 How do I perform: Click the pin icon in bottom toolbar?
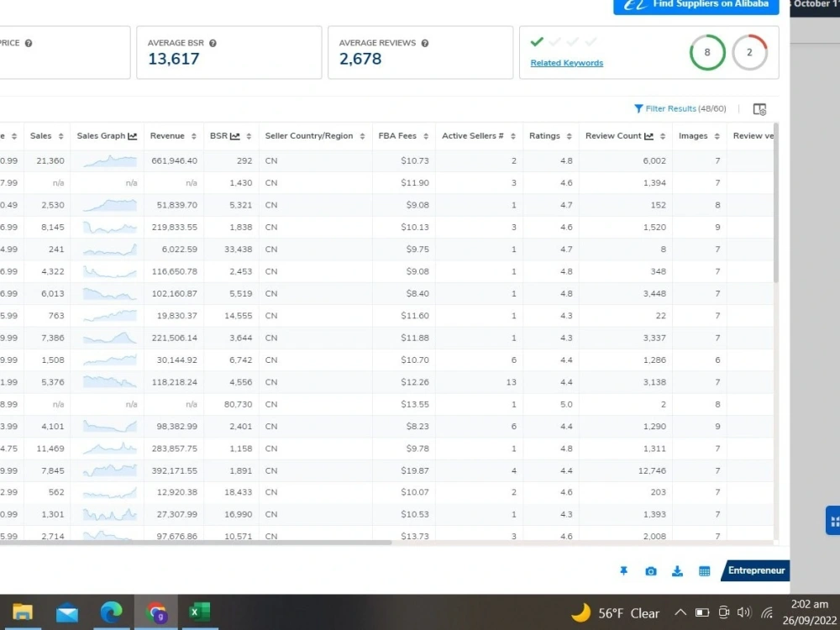point(623,571)
